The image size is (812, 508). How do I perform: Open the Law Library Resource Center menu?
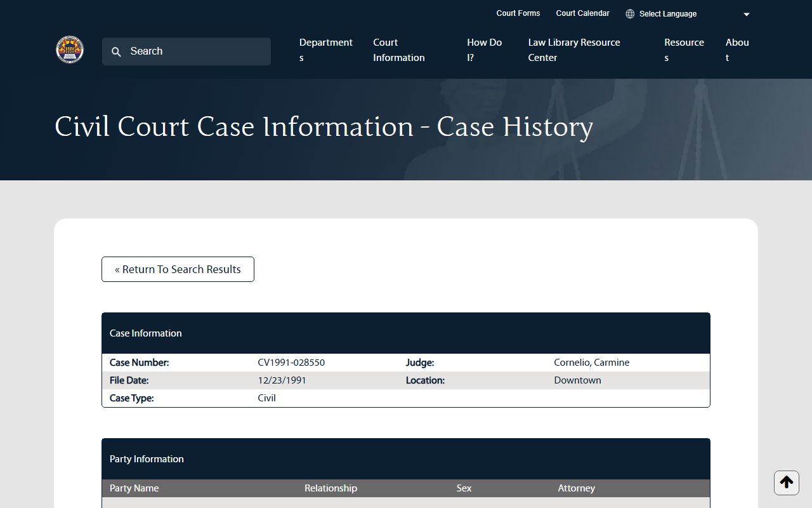574,50
